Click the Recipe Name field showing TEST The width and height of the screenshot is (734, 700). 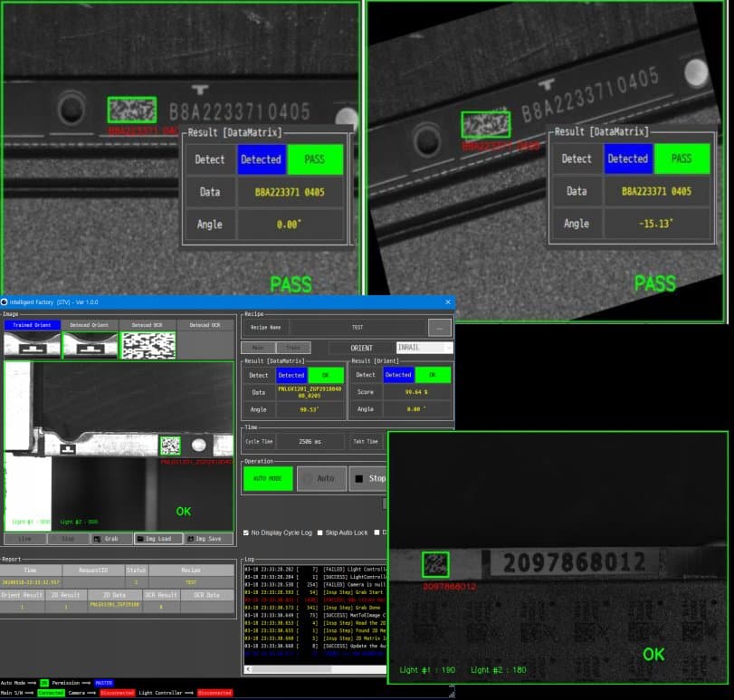357,328
